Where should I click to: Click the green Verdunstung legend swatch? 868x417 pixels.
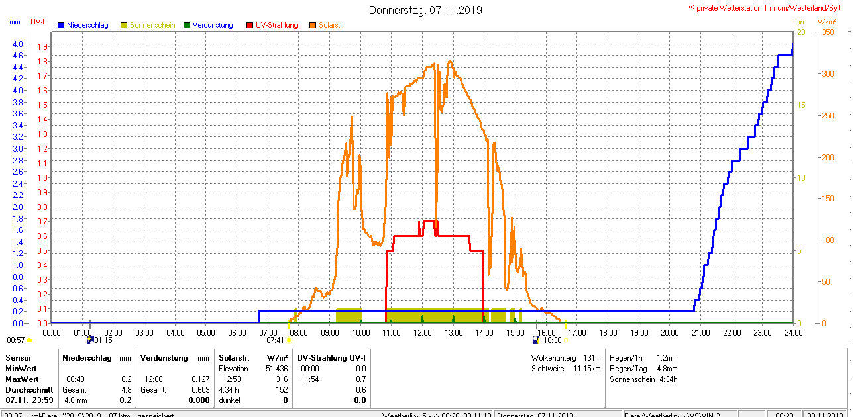(187, 25)
